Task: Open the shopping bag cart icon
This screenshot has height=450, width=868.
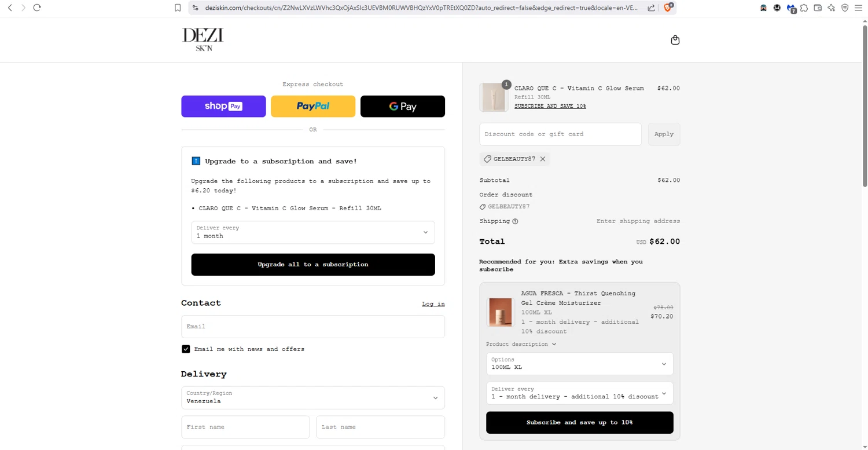Action: coord(675,40)
